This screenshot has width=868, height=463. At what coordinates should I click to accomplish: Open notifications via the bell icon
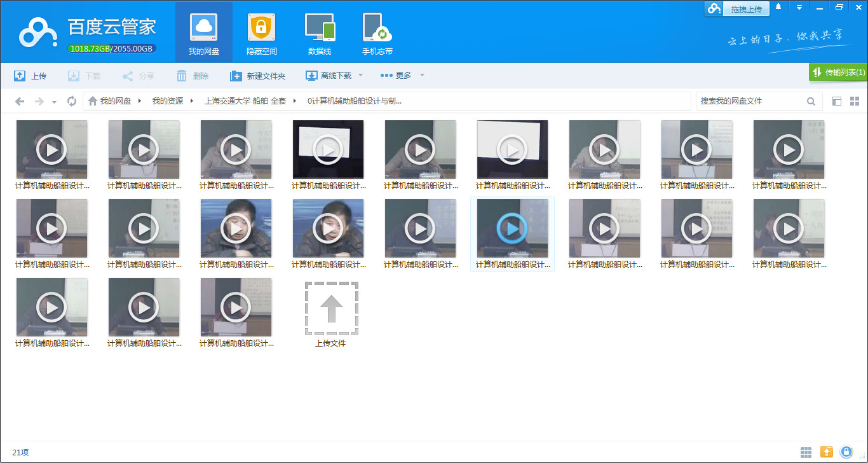(778, 7)
